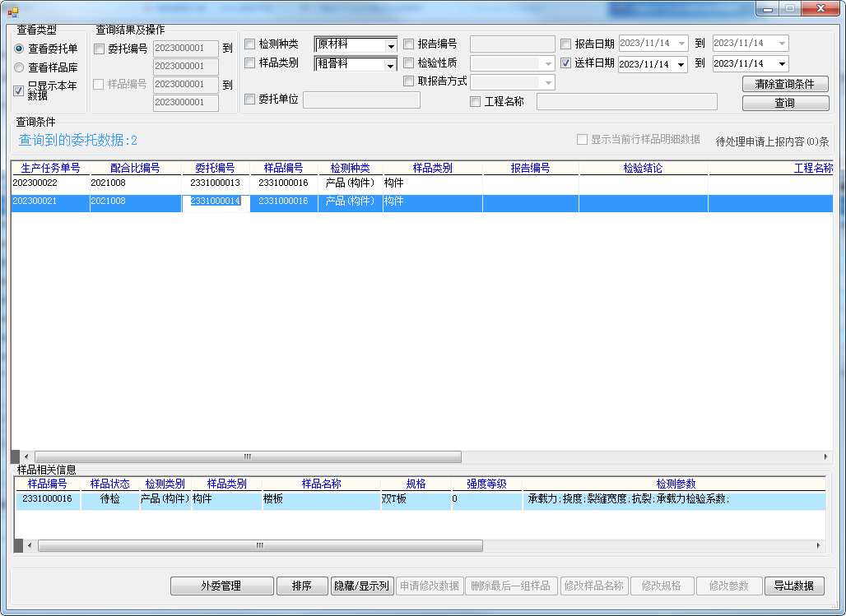Image resolution: width=846 pixels, height=616 pixels.
Task: Uncheck the 只显示本年数据 checkbox
Action: click(19, 90)
